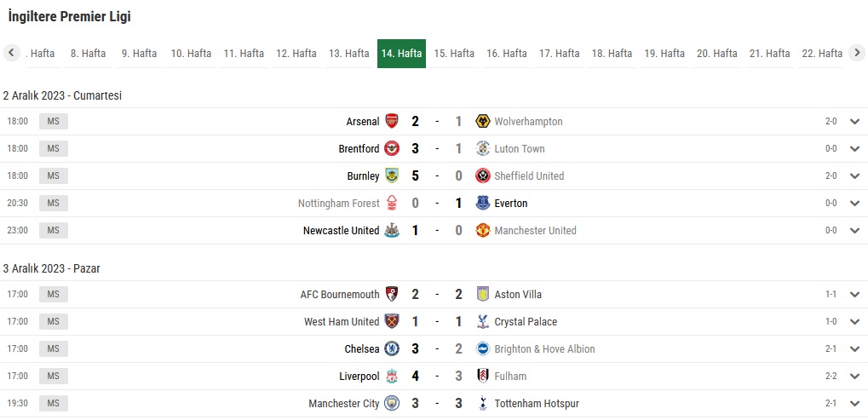The height and width of the screenshot is (420, 868).
Task: Switch to the 13. Hafta tab
Action: tap(348, 54)
